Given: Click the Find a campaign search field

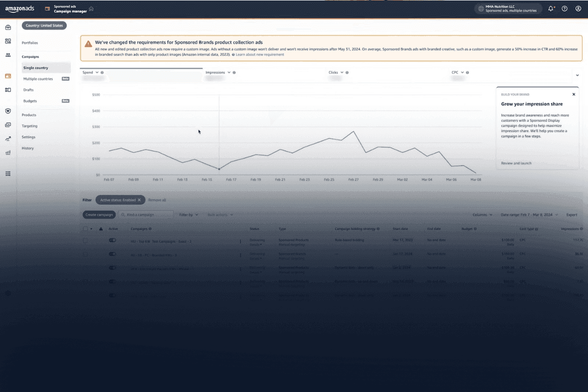Looking at the screenshot, I should (x=148, y=215).
